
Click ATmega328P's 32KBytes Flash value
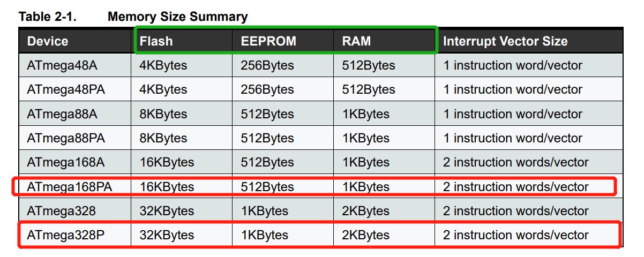163,235
